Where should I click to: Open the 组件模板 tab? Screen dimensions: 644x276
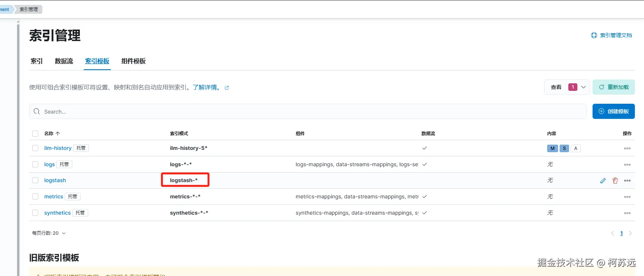click(134, 61)
